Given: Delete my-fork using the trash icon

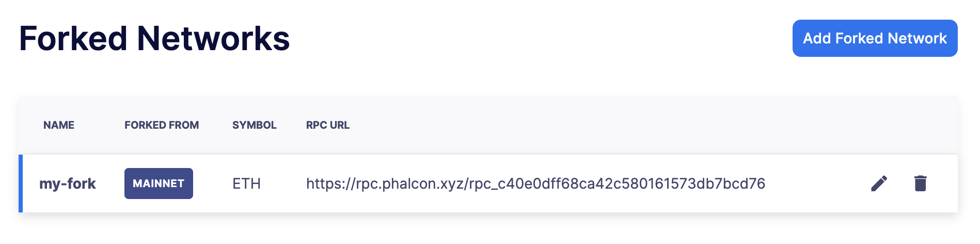Looking at the screenshot, I should tap(920, 184).
